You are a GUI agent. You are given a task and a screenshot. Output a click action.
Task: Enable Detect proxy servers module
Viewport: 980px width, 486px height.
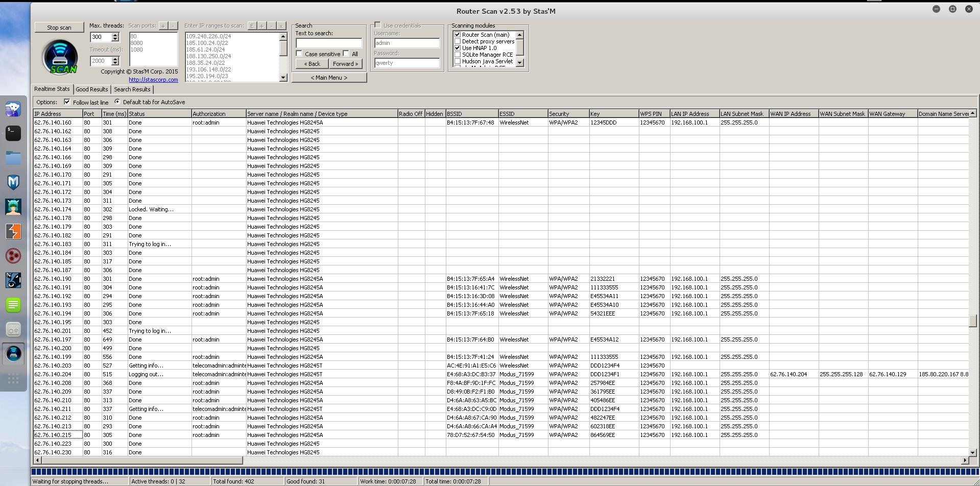(x=458, y=41)
